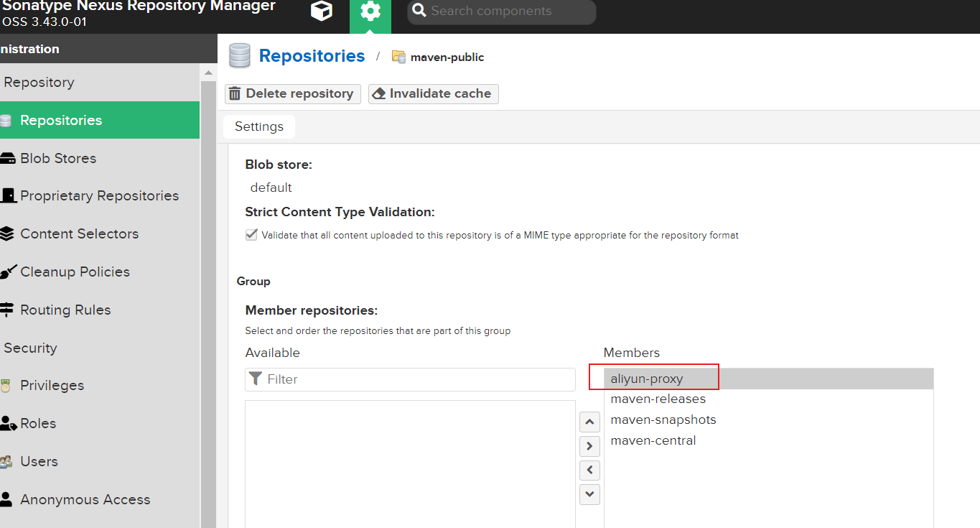Click the large Repositories database icon in header

(x=239, y=55)
